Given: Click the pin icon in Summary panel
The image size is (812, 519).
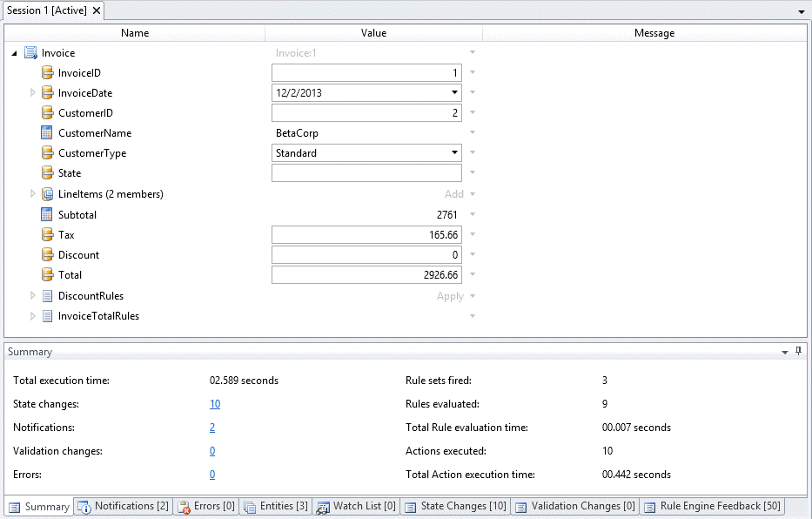Looking at the screenshot, I should point(798,351).
